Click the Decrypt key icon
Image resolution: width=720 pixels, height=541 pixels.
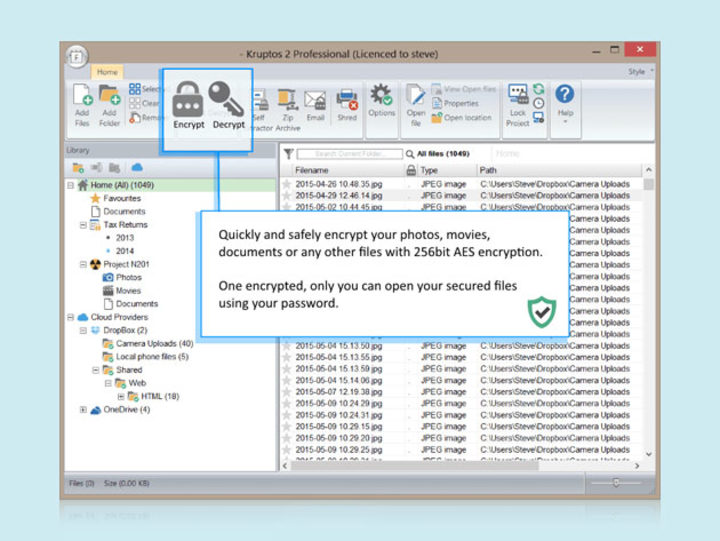pyautogui.click(x=228, y=102)
